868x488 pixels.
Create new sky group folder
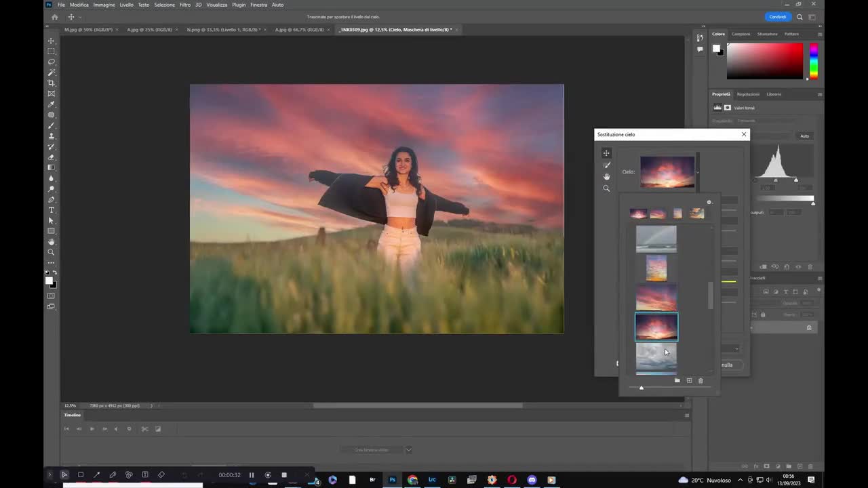pyautogui.click(x=677, y=381)
